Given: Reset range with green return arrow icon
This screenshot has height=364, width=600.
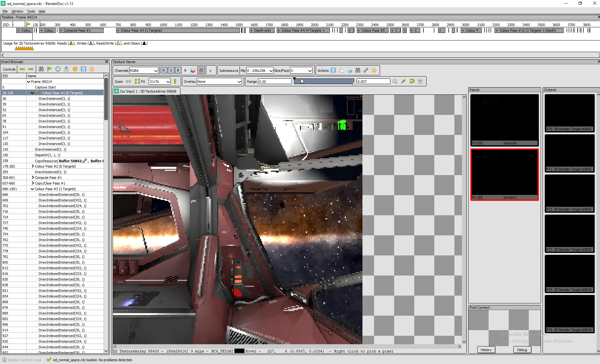Looking at the screenshot, I should click(412, 81).
